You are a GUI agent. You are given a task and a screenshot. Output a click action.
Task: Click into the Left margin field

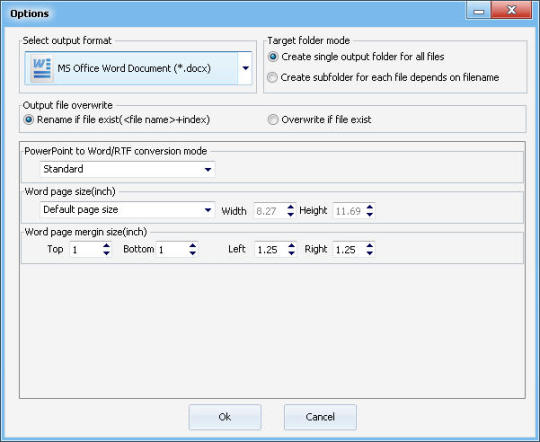point(270,249)
